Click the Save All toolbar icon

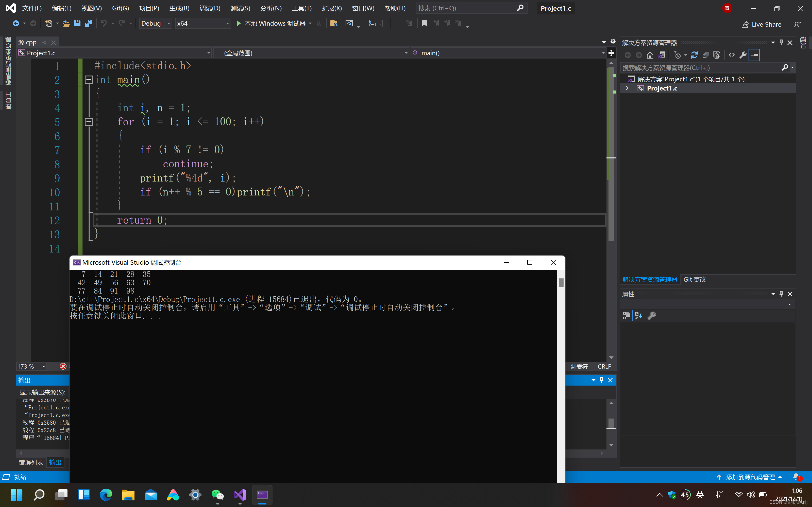[x=89, y=24]
